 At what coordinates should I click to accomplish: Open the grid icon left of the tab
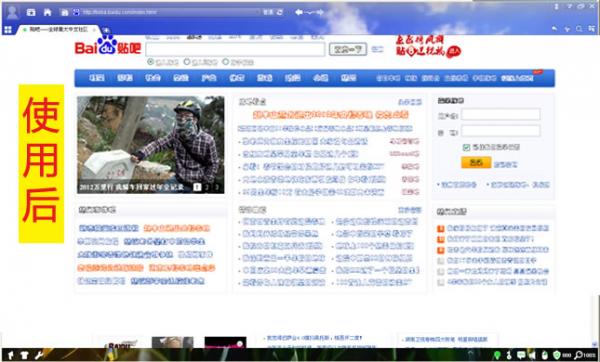8,29
